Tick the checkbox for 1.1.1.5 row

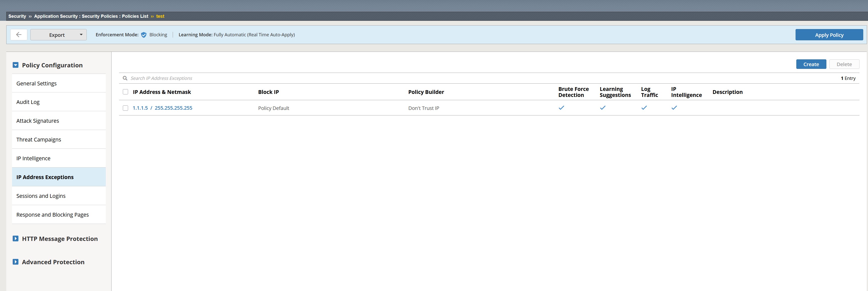125,108
